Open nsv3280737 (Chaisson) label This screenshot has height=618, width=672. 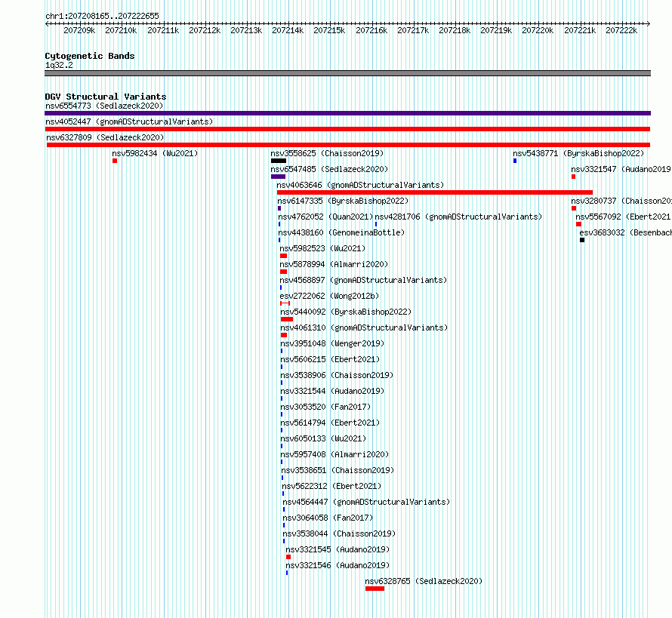click(621, 201)
